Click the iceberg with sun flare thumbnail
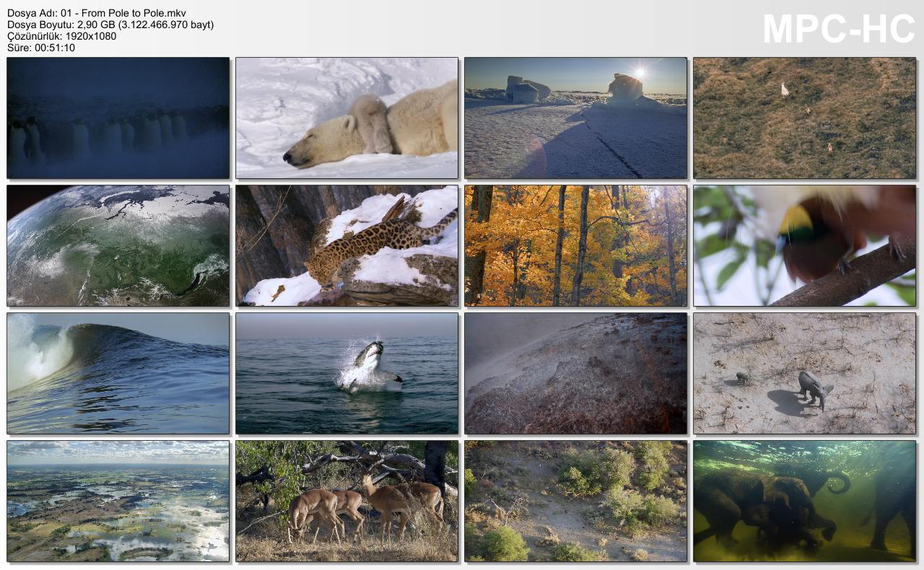 [575, 118]
